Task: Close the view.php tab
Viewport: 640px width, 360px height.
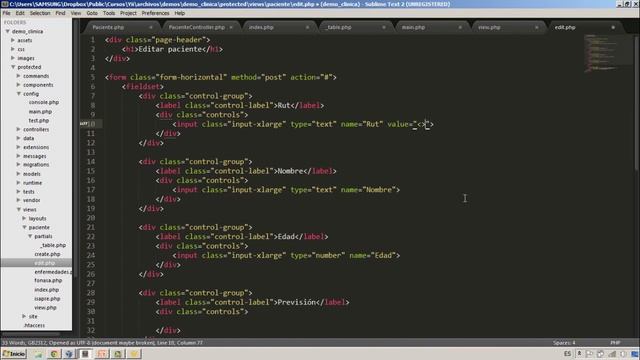Action: coord(536,27)
